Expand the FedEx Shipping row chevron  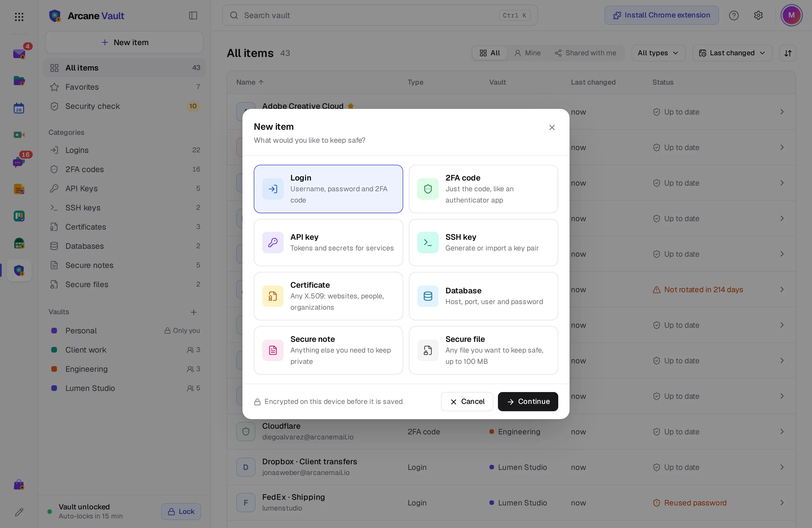782,502
